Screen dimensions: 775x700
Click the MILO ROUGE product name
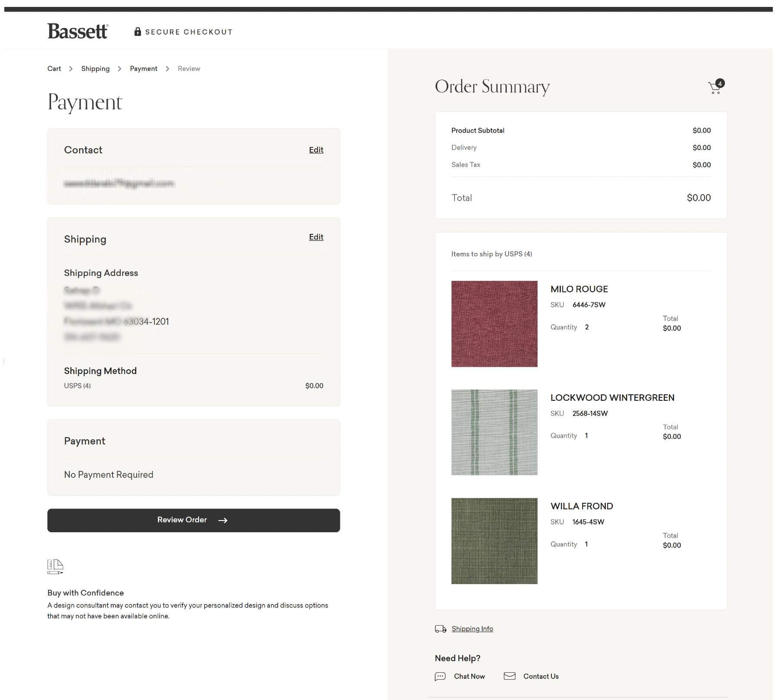579,289
